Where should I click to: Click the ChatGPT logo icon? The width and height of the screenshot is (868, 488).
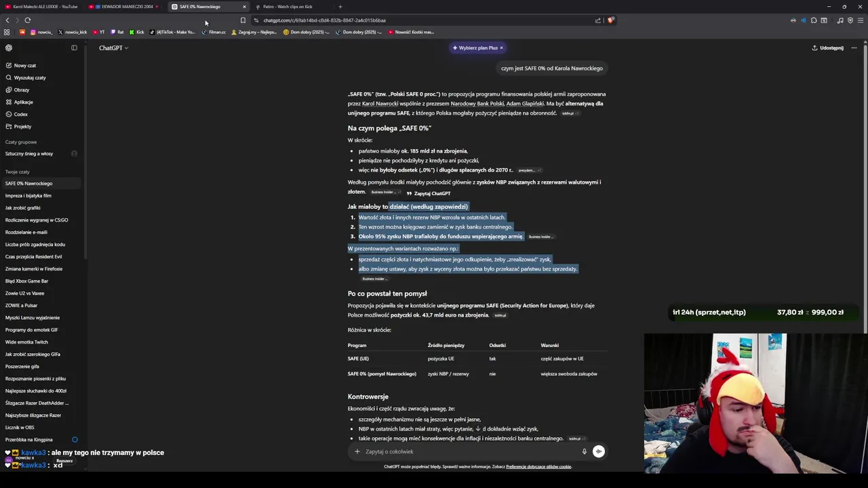(9, 48)
